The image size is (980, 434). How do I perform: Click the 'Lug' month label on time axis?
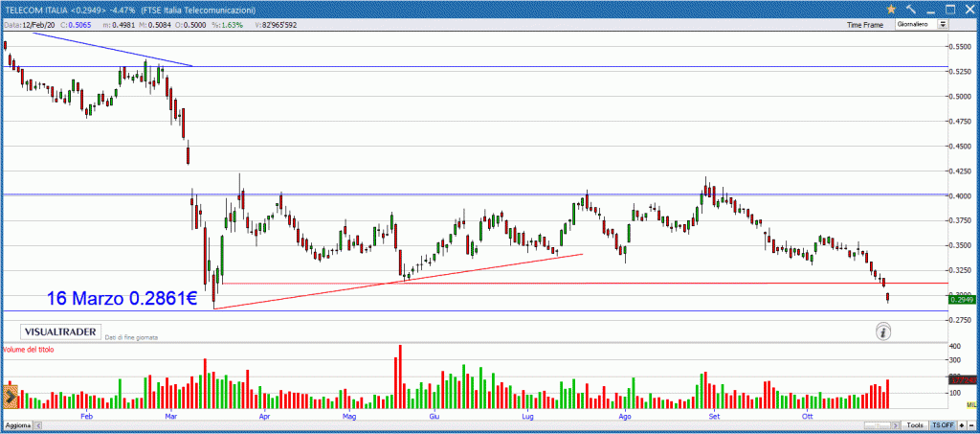(x=527, y=416)
